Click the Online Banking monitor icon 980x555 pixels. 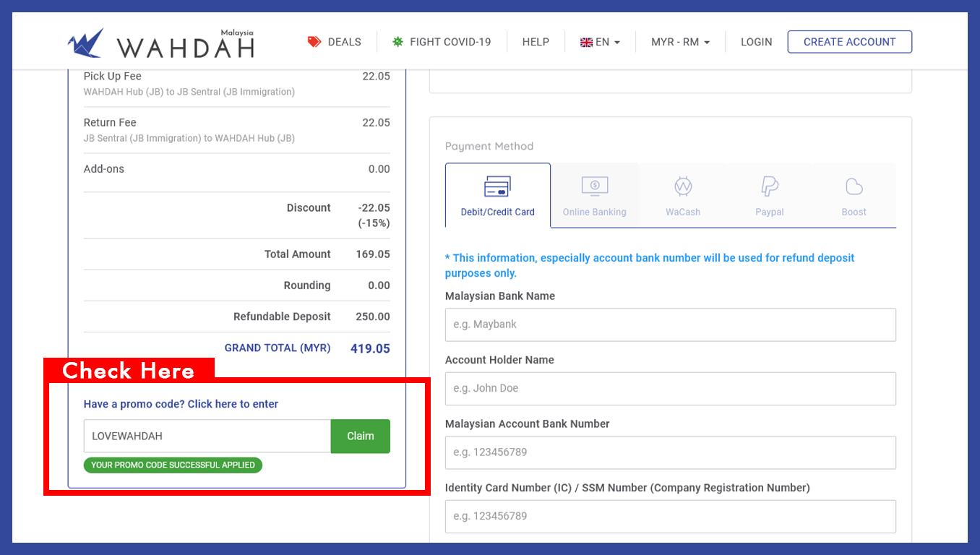[x=595, y=186]
